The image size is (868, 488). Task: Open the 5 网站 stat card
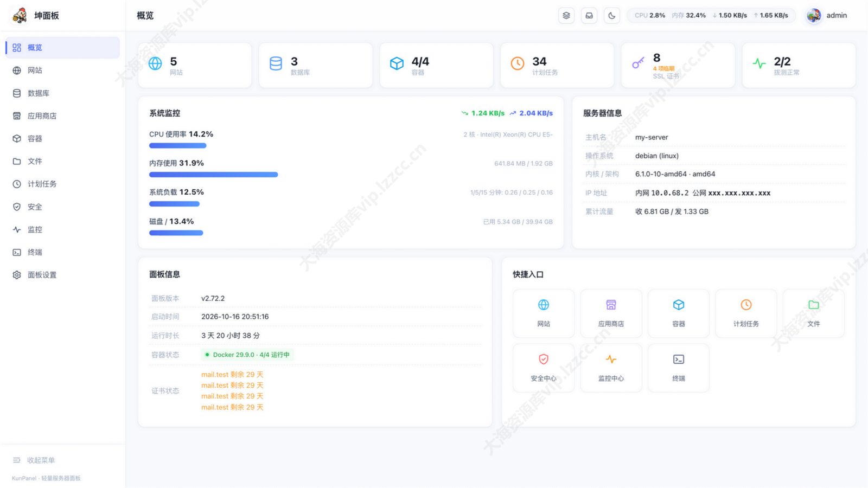[195, 65]
